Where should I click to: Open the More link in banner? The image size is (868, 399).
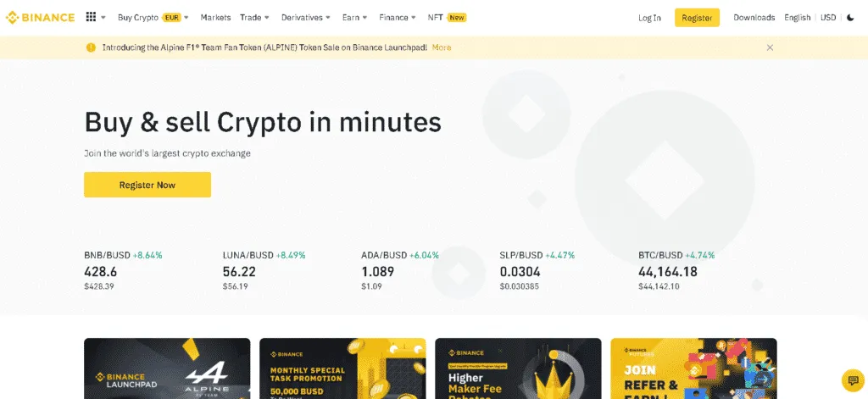(x=441, y=47)
